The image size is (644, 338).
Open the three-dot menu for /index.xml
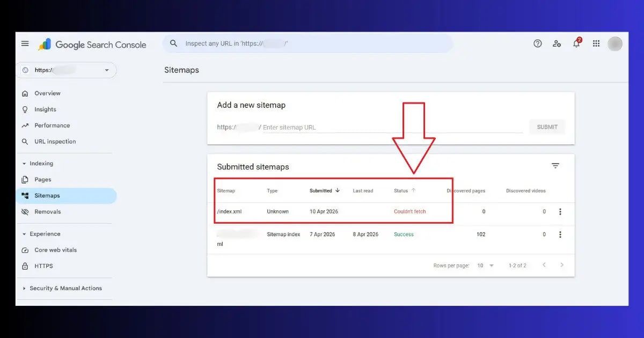click(560, 211)
